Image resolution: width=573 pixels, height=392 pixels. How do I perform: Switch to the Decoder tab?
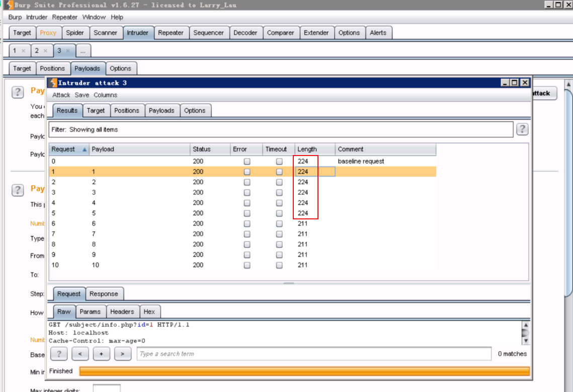[245, 33]
